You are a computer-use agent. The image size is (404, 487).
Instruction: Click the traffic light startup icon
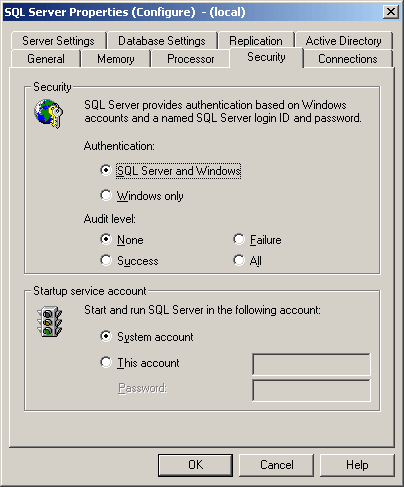coord(49,321)
